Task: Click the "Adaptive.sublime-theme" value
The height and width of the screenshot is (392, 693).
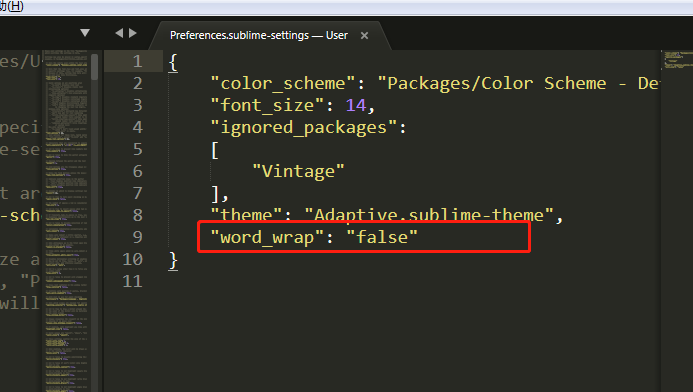Action: pyautogui.click(x=429, y=215)
